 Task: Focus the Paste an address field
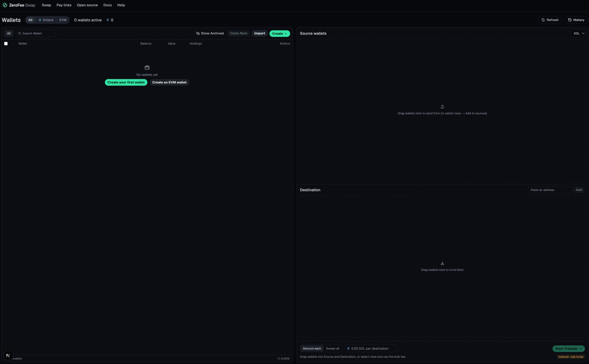click(550, 190)
